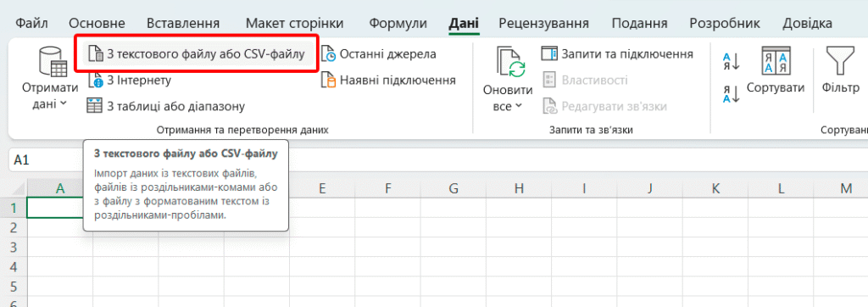Open Запити та підключення pane
The image size is (868, 307).
click(x=617, y=53)
